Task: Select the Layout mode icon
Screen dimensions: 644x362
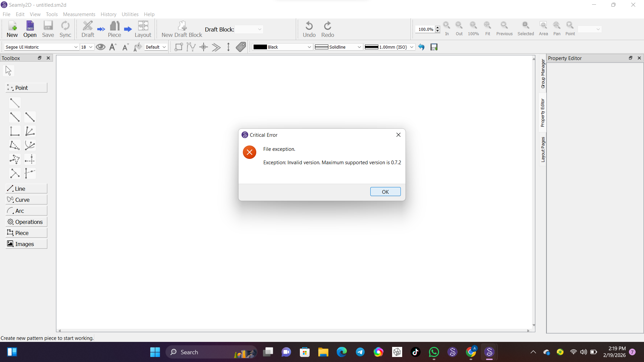Action: (143, 26)
